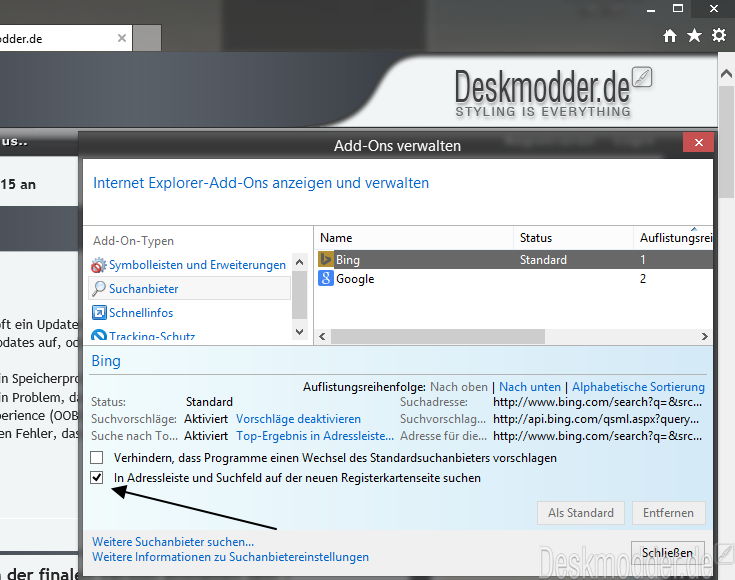
Task: Click Nach unten listing order link
Action: [530, 387]
